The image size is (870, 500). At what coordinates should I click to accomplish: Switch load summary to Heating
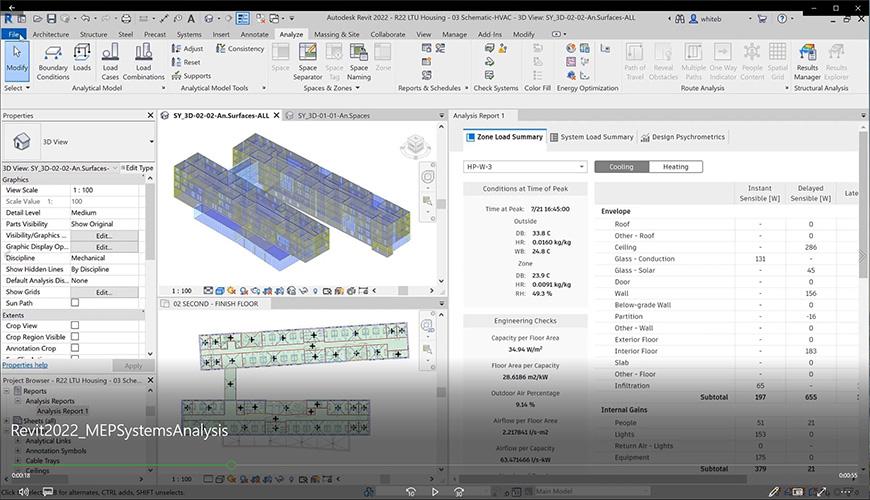click(x=675, y=166)
